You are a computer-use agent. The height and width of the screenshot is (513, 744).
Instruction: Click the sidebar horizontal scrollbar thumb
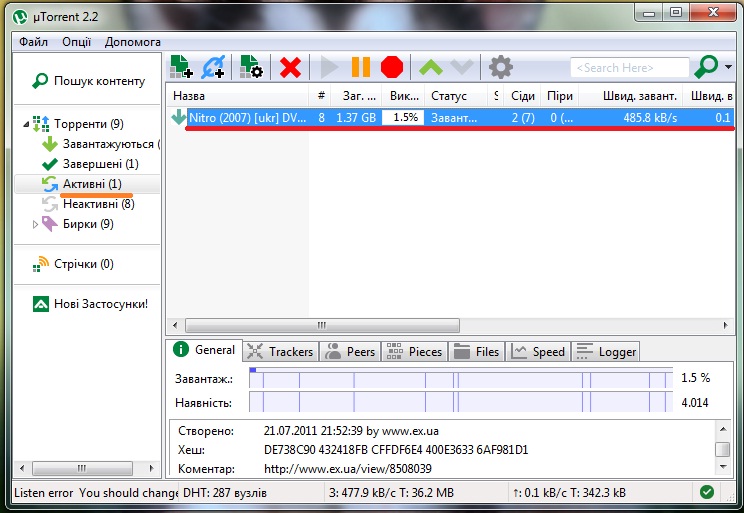[x=82, y=469]
